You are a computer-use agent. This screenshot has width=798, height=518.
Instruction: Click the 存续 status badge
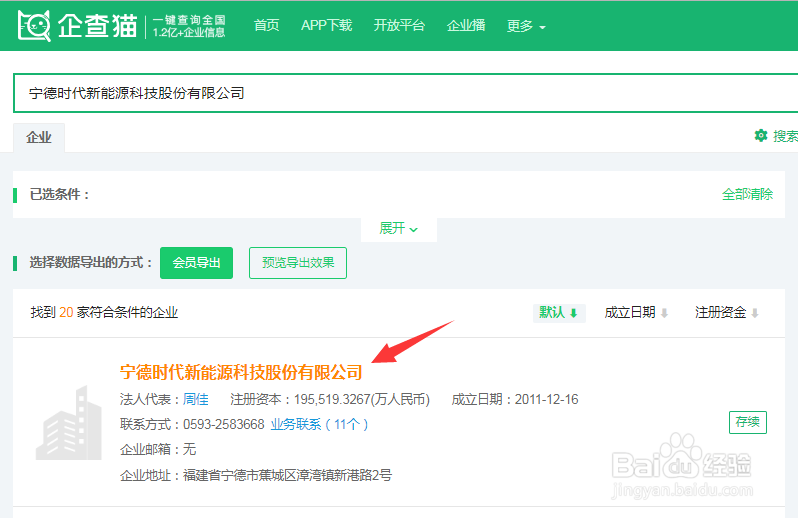748,422
